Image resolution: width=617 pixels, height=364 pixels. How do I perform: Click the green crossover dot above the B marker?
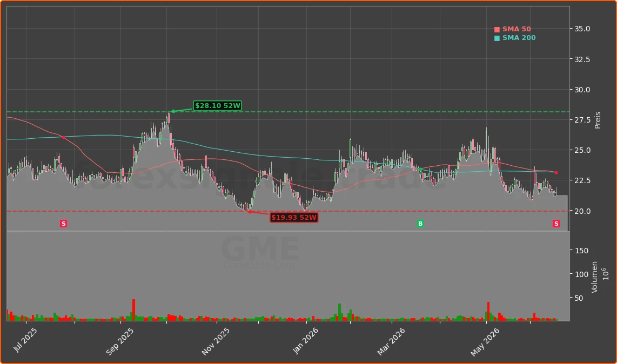[420, 170]
